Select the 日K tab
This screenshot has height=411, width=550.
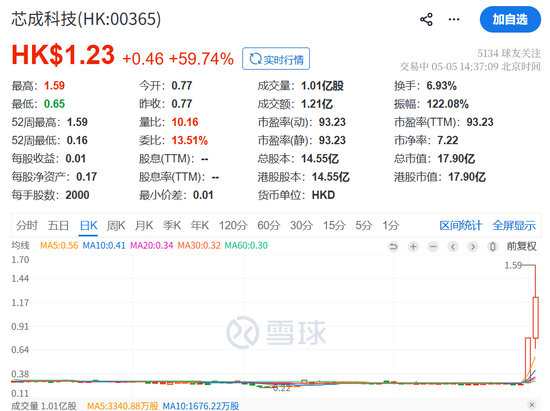[x=88, y=225]
